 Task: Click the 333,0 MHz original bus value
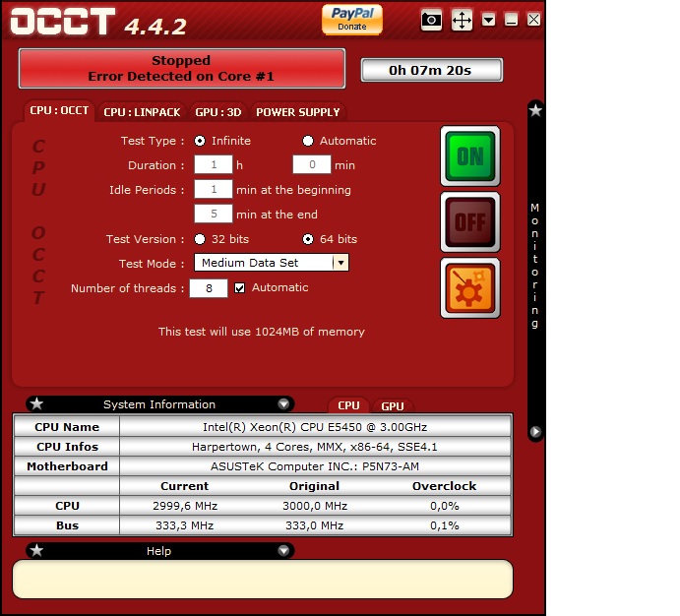click(314, 525)
